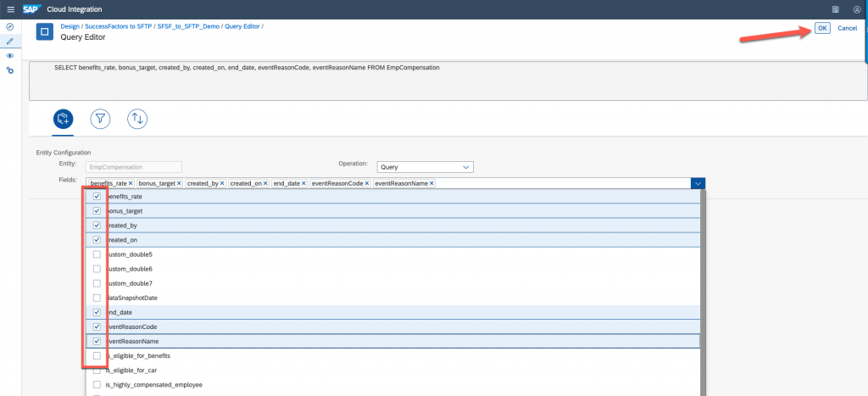Remove the eventReasonName token

click(x=431, y=183)
